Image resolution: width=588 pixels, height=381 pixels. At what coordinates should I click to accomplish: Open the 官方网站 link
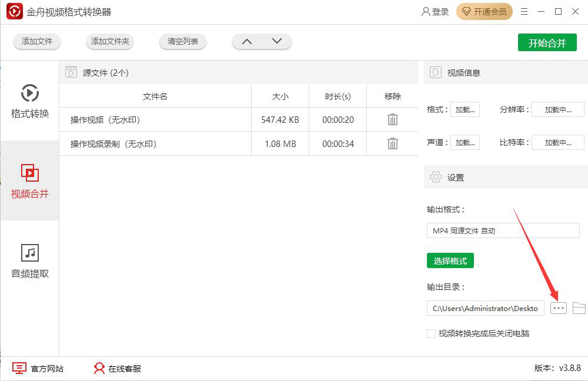(x=39, y=369)
